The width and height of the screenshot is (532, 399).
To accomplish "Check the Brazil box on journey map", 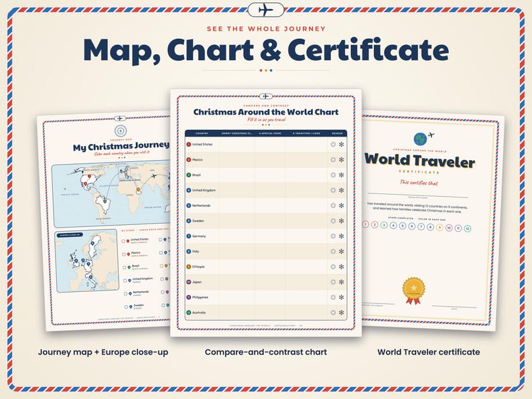I will click(x=125, y=268).
